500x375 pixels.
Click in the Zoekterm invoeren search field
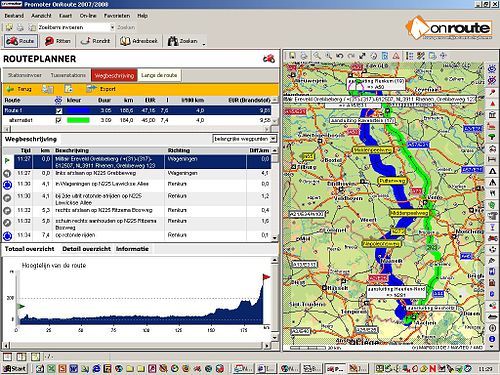point(73,27)
